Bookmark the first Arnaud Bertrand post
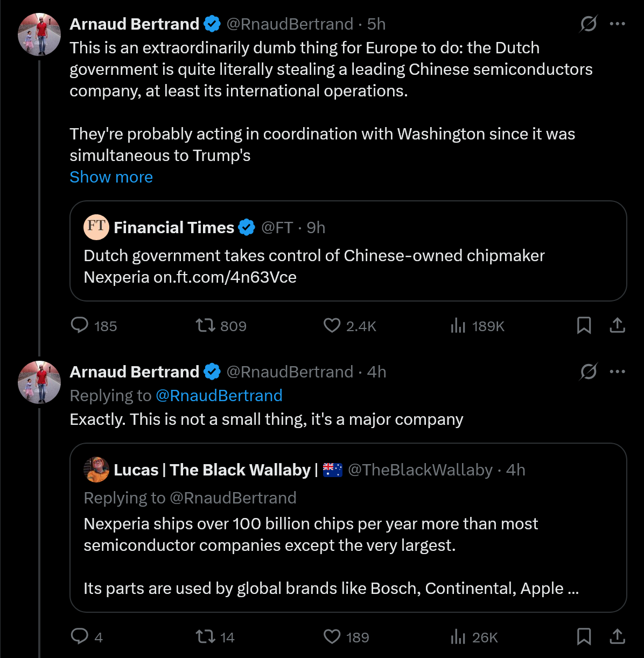 point(584,325)
